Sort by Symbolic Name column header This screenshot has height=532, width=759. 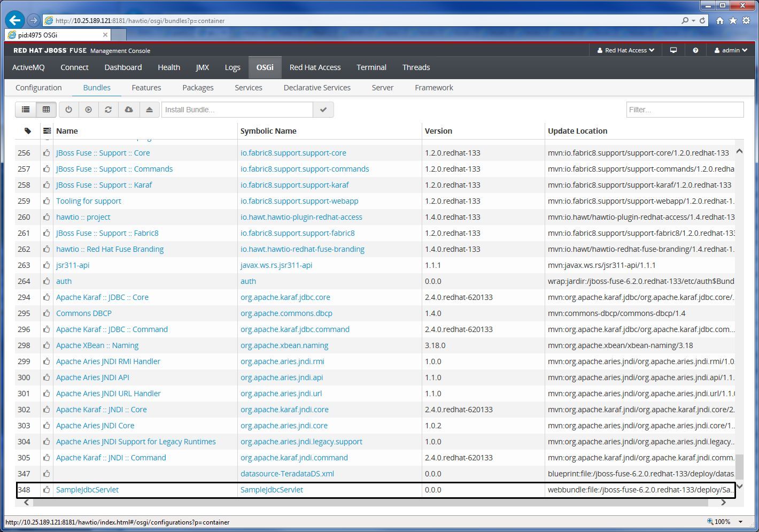tap(268, 131)
